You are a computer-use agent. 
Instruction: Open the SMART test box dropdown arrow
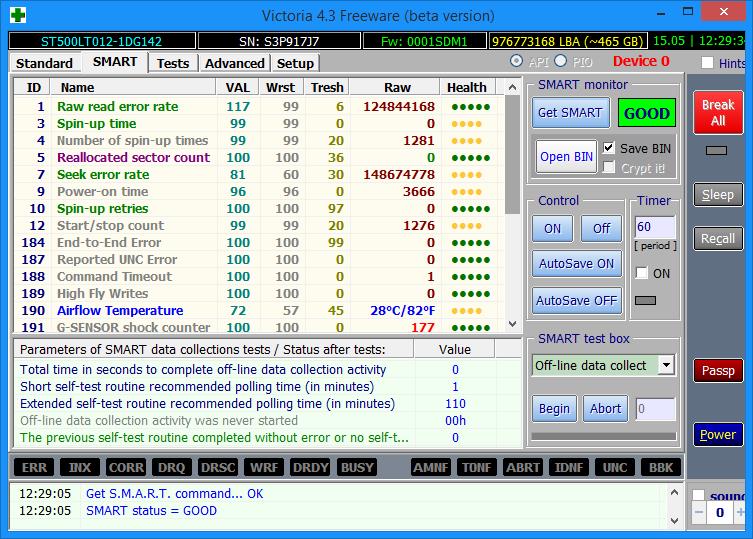667,365
